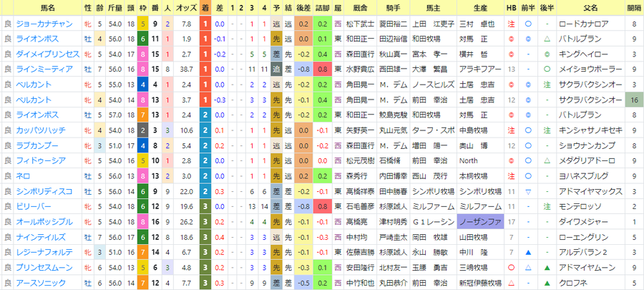Click the 前半 column header

pos(528,8)
